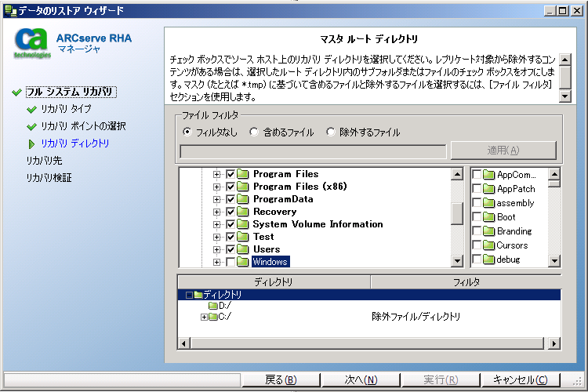Screen dimensions: 588x392
Task: Click the Windows folder icon in tree
Action: pos(242,262)
